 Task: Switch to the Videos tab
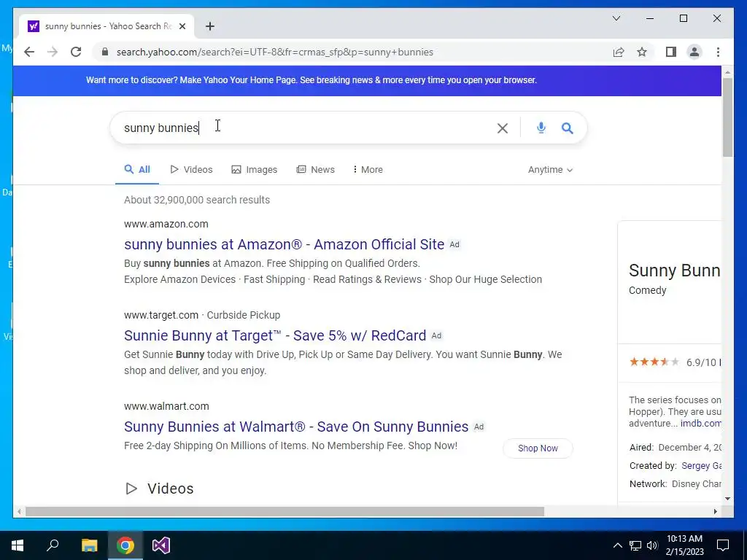point(192,169)
